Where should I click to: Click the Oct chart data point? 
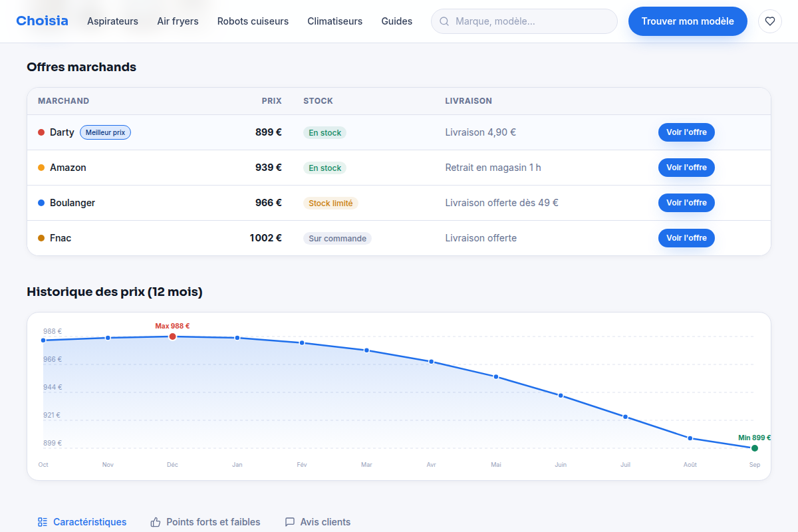[43, 340]
